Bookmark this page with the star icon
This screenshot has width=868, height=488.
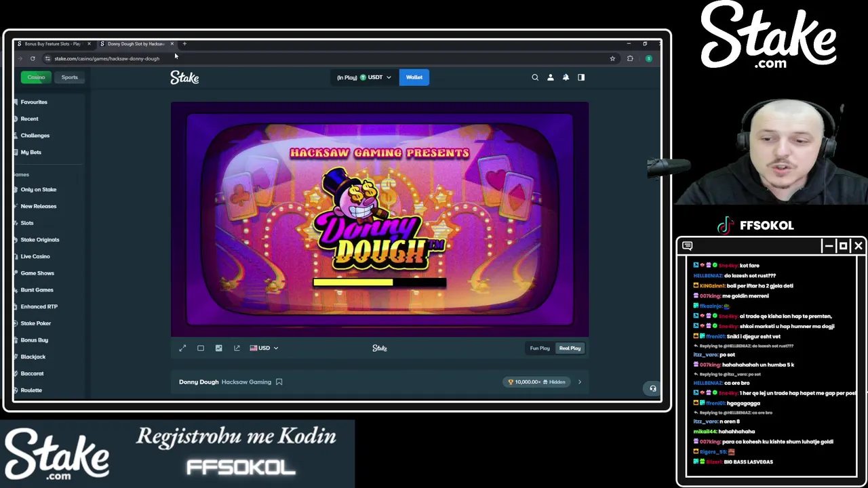click(612, 58)
